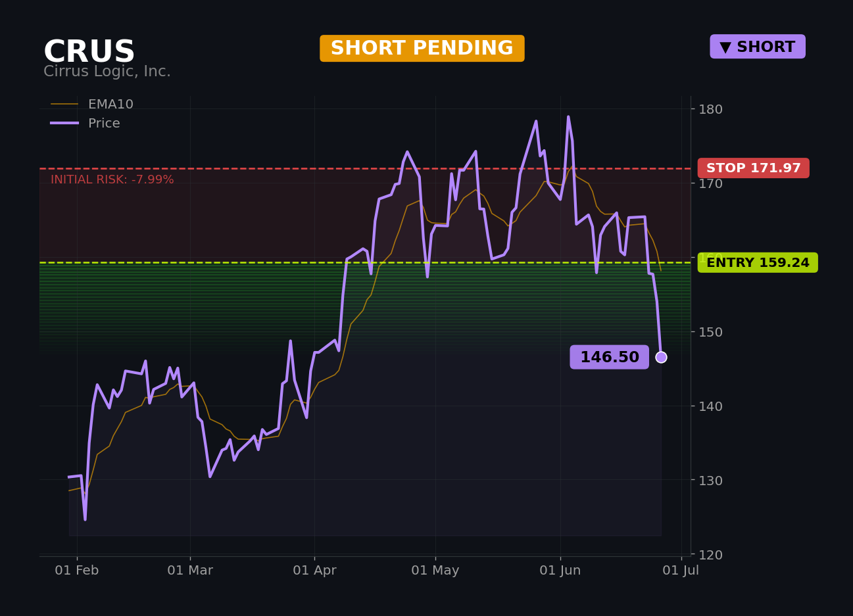853x616 pixels.
Task: Click the 170 price axis label
Action: 710,183
